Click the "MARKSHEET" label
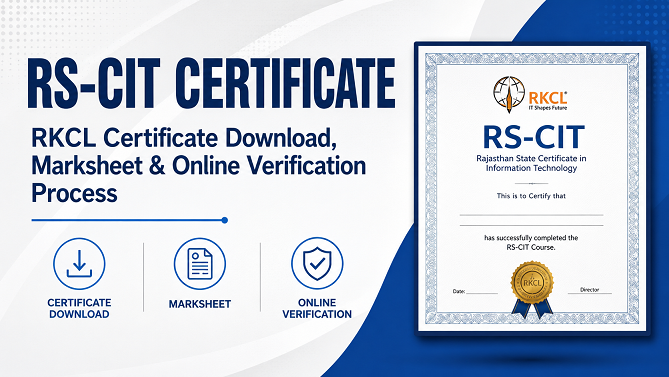669x377 pixels. tap(200, 304)
